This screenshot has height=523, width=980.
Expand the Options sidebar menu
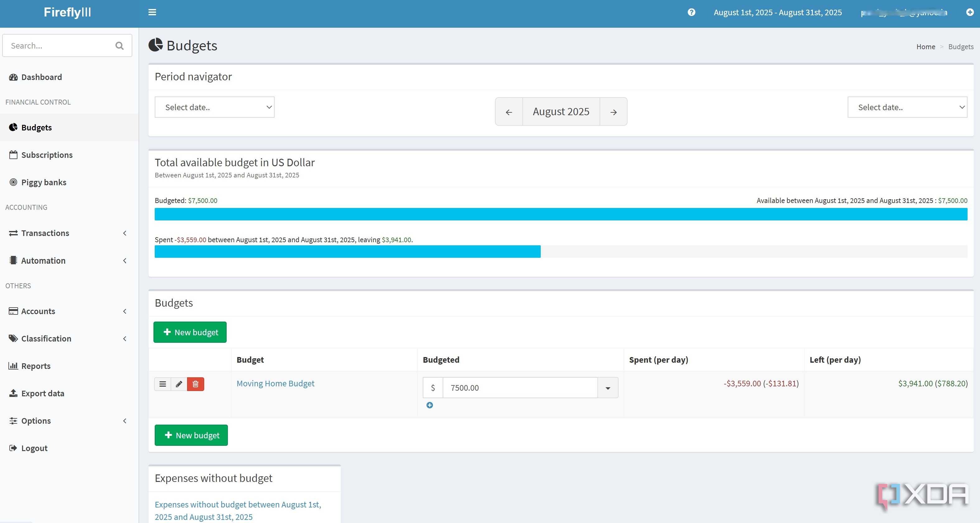pyautogui.click(x=69, y=421)
